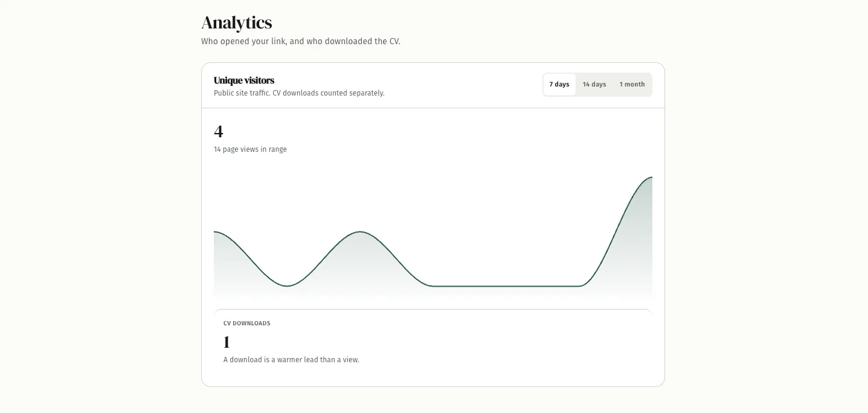Click the Analytics page heading
Screen dimensions: 868x413
237,23
